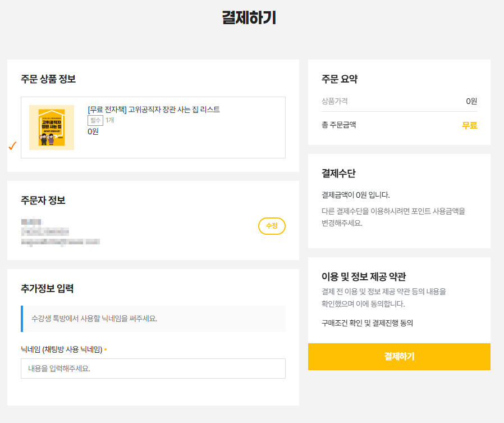Select the 결제수단 section heading
The image size is (504, 423).
(x=338, y=173)
